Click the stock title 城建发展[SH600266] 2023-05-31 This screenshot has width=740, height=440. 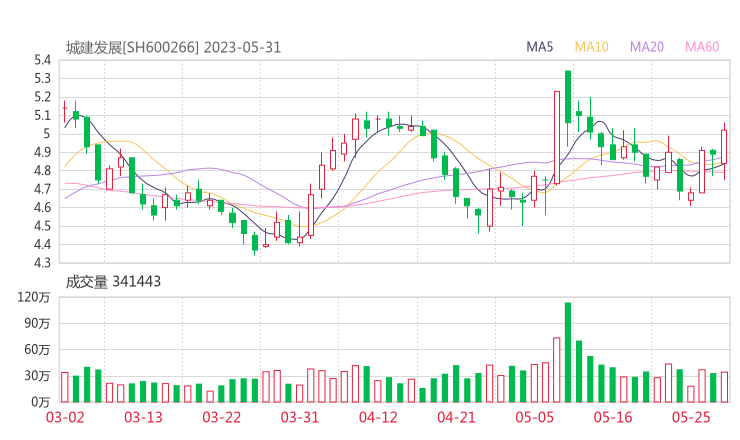tap(173, 48)
